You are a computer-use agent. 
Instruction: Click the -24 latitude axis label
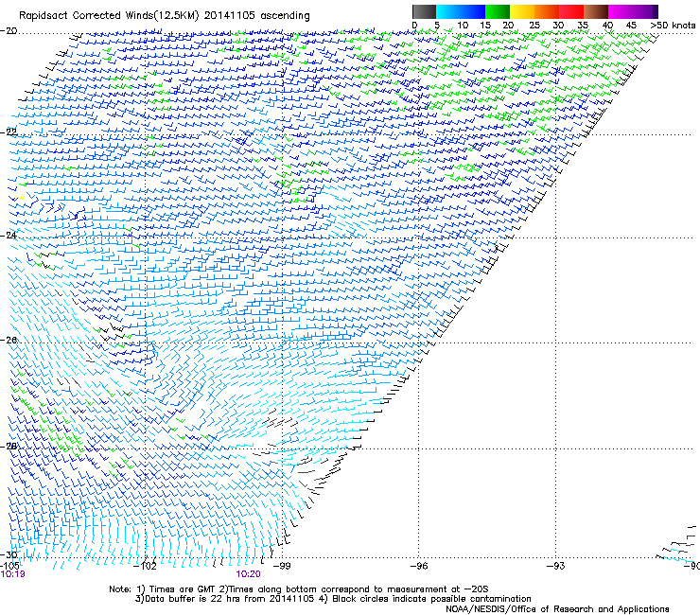coord(9,236)
